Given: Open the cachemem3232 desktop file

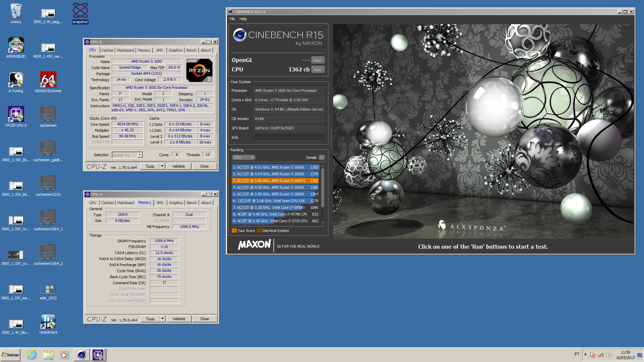Looking at the screenshot, I should [48, 186].
